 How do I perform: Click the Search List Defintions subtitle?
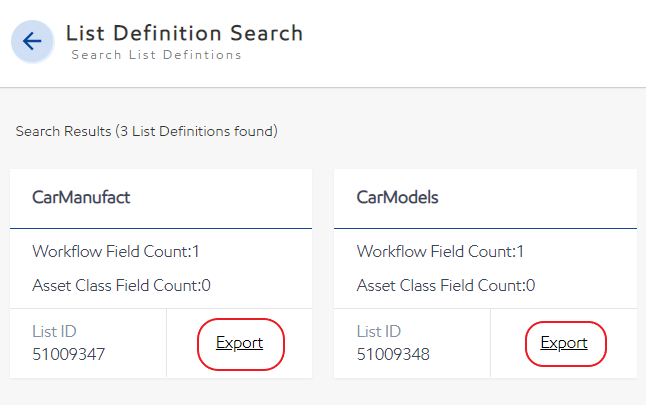[x=156, y=55]
